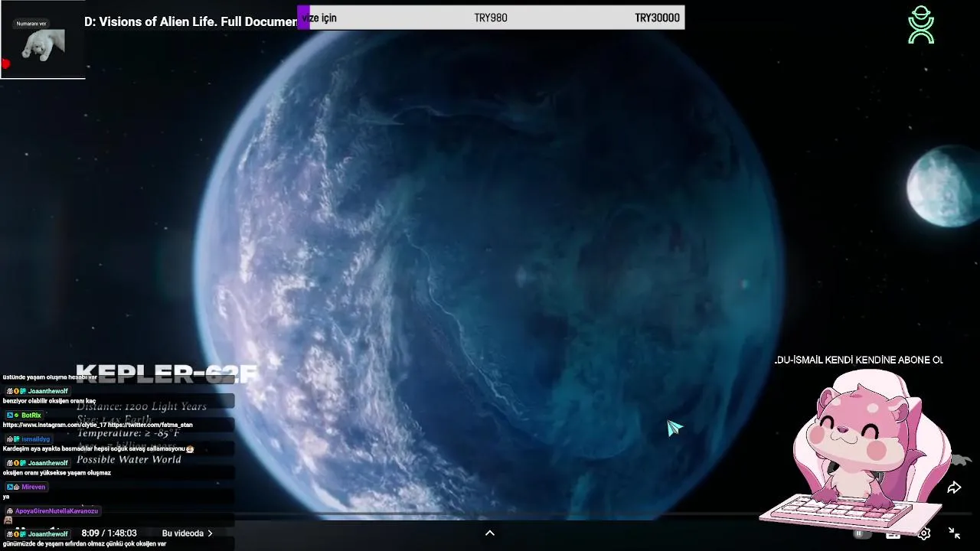Viewport: 980px width, 551px height.
Task: Click the 'Numaranı ver' thumbnail in the corner
Action: (x=43, y=40)
